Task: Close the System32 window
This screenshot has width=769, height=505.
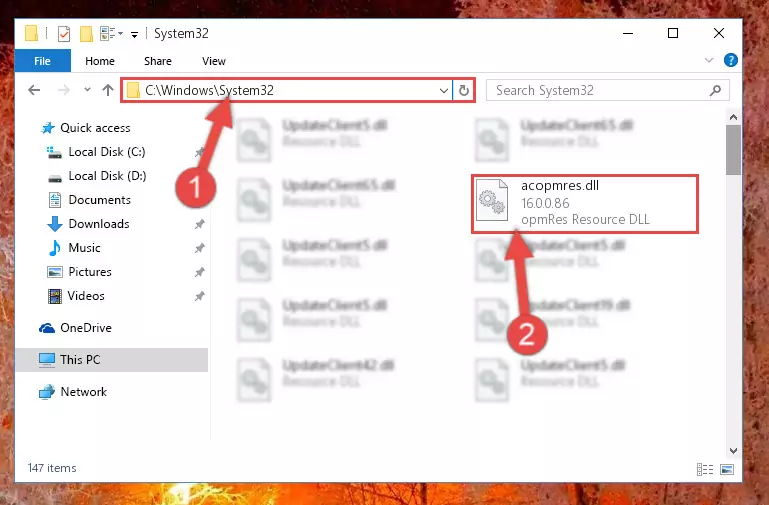Action: (x=718, y=33)
